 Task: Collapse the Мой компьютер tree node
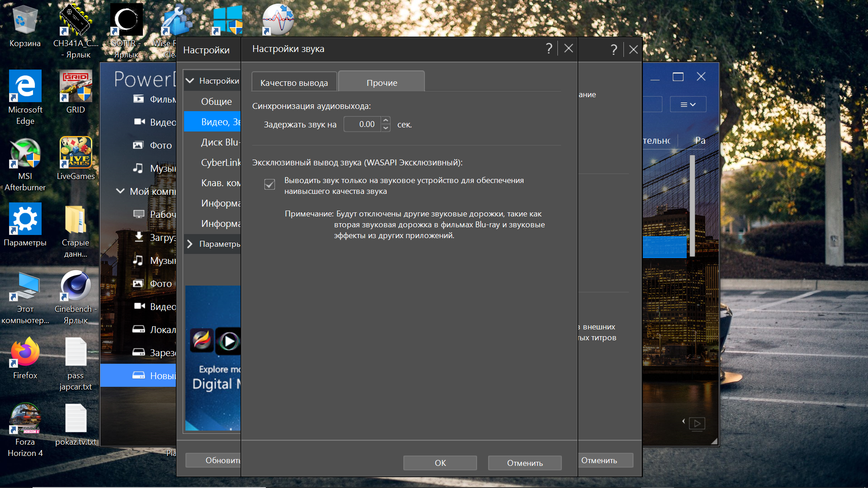coord(120,191)
